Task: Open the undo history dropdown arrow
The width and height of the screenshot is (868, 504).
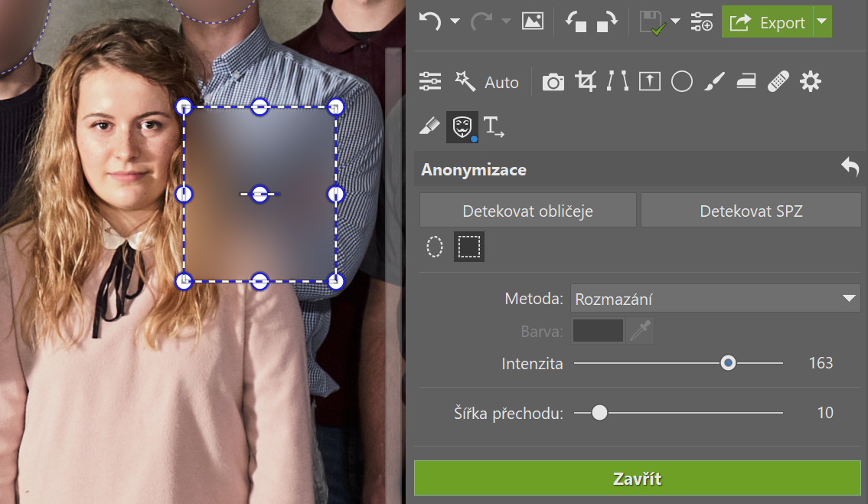Action: (x=455, y=21)
